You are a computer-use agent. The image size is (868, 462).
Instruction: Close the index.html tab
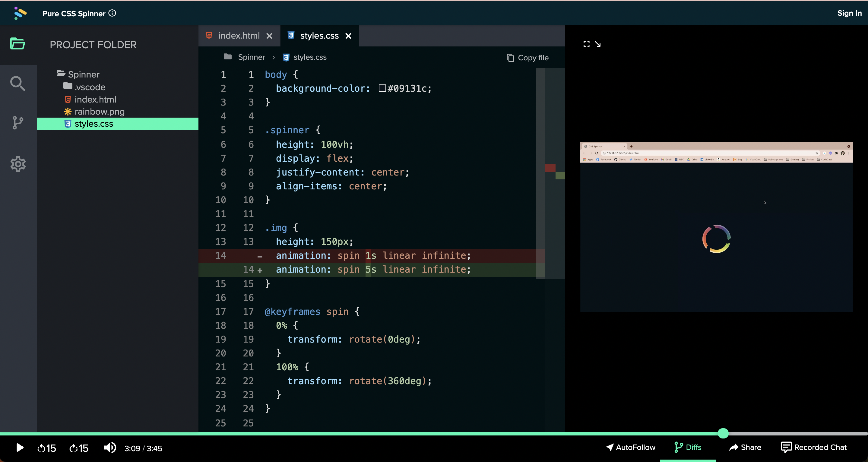[x=269, y=36]
